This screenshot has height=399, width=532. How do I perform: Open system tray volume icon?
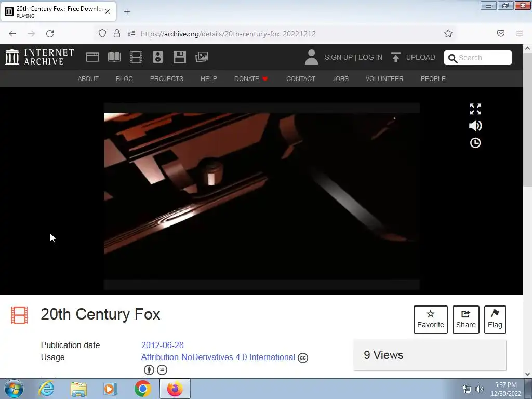click(x=480, y=389)
